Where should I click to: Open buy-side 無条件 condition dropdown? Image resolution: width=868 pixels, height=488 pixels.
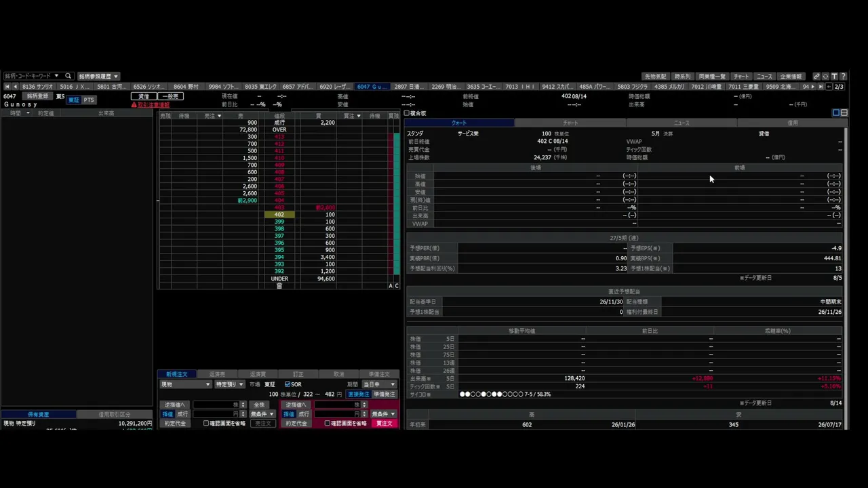pyautogui.click(x=383, y=413)
